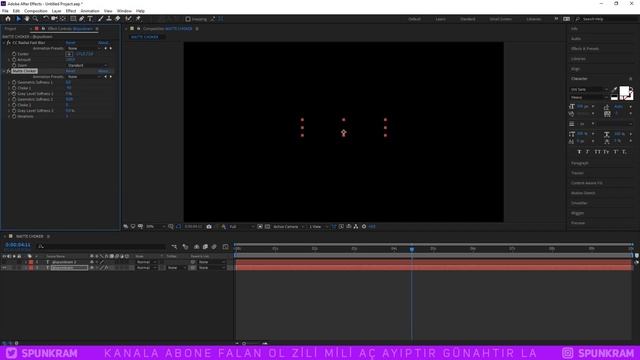Click the timeline layer search field
This screenshot has width=640, height=360.
pyautogui.click(x=101, y=247)
